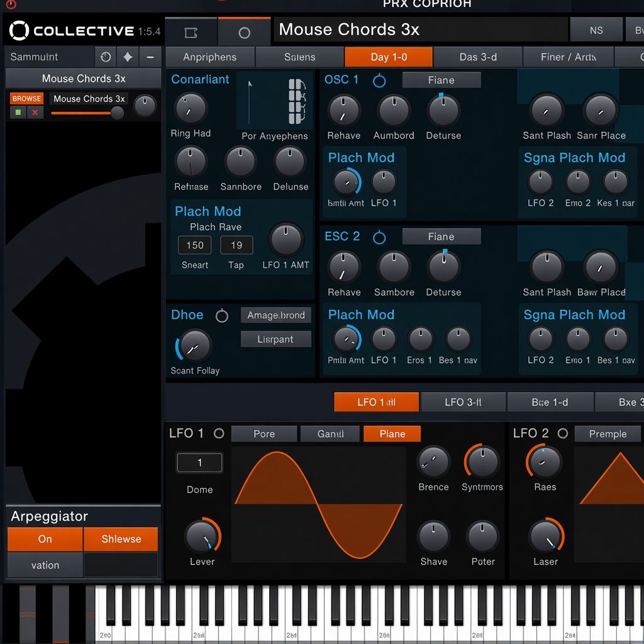Screen dimensions: 644x644
Task: Click the minus icon in the Sammuint bar
Action: (x=150, y=57)
